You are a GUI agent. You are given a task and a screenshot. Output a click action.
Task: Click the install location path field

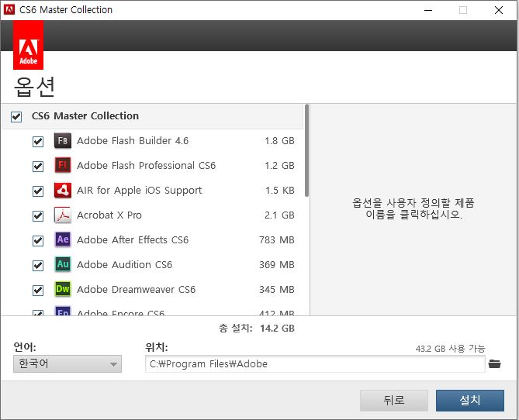click(315, 363)
